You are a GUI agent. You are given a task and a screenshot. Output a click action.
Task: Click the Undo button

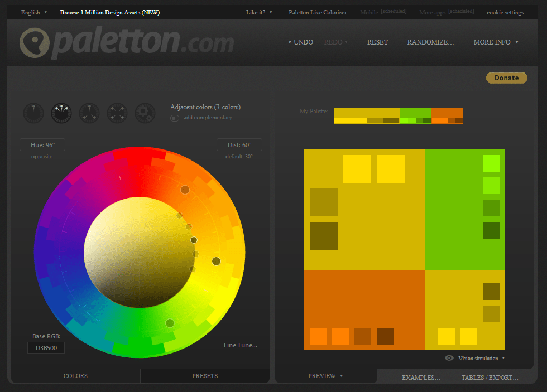[x=300, y=42]
